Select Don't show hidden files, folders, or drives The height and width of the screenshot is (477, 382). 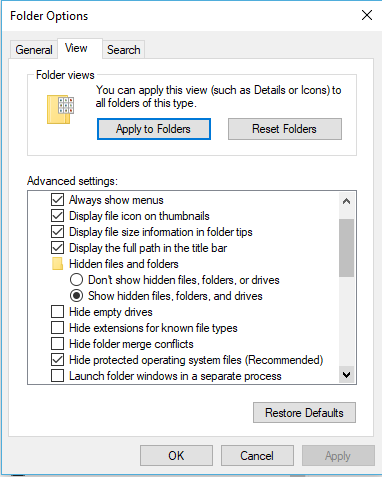[x=76, y=280]
